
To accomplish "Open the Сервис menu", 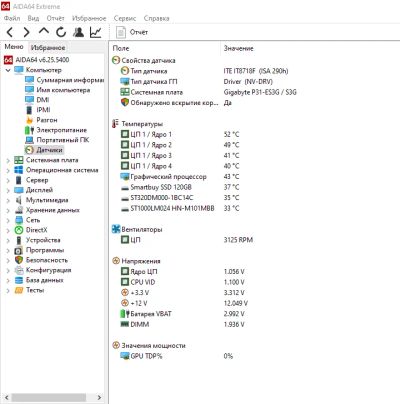I will [125, 18].
